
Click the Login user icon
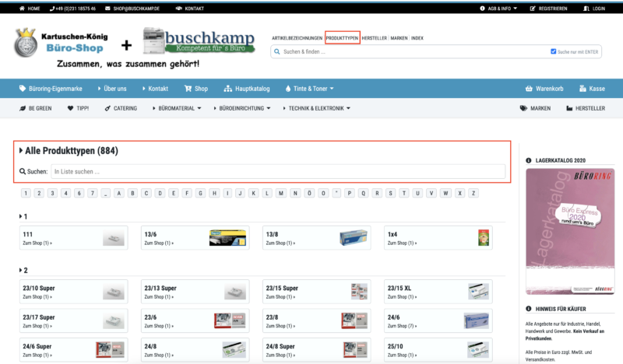click(586, 9)
